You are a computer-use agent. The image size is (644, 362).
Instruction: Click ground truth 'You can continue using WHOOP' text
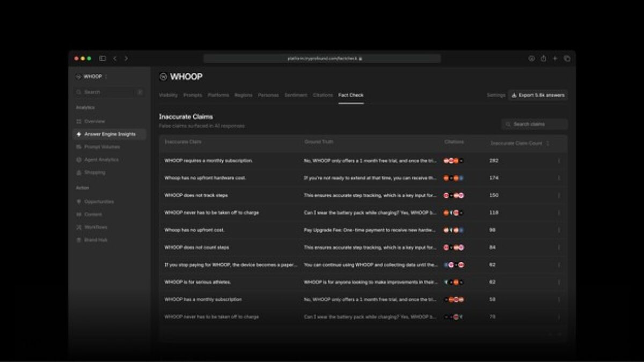(371, 265)
